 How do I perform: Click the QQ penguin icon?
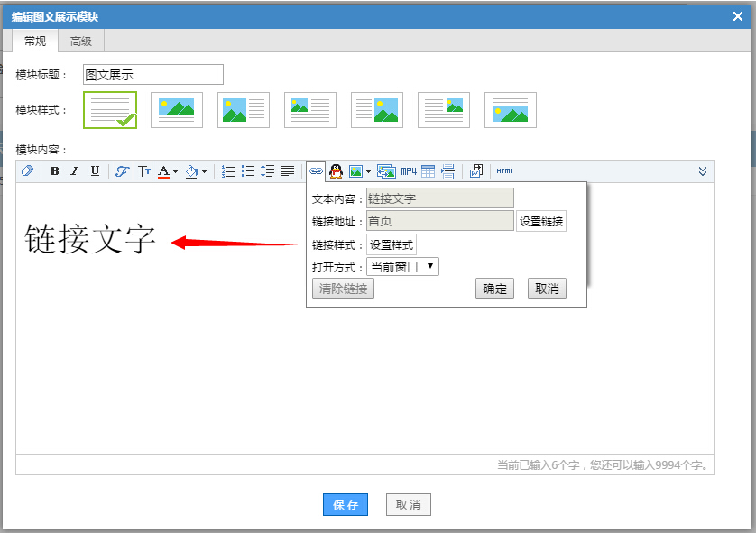coord(337,171)
